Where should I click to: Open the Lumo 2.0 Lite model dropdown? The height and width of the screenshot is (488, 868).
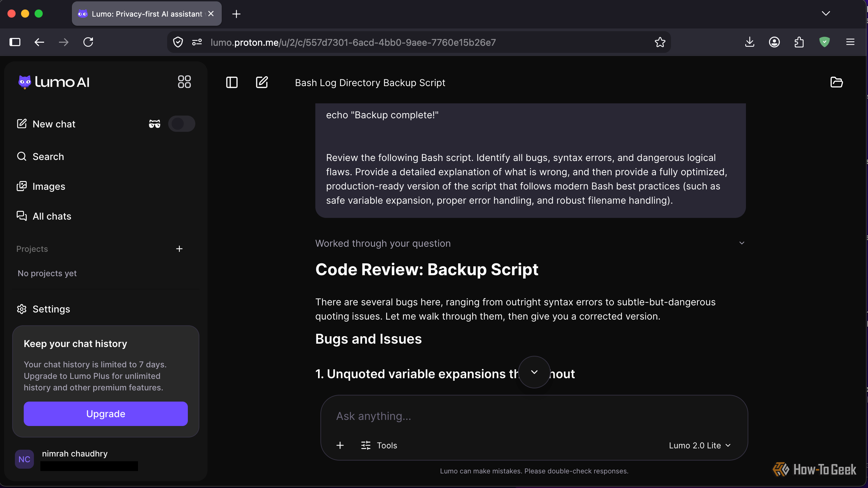[x=700, y=445]
